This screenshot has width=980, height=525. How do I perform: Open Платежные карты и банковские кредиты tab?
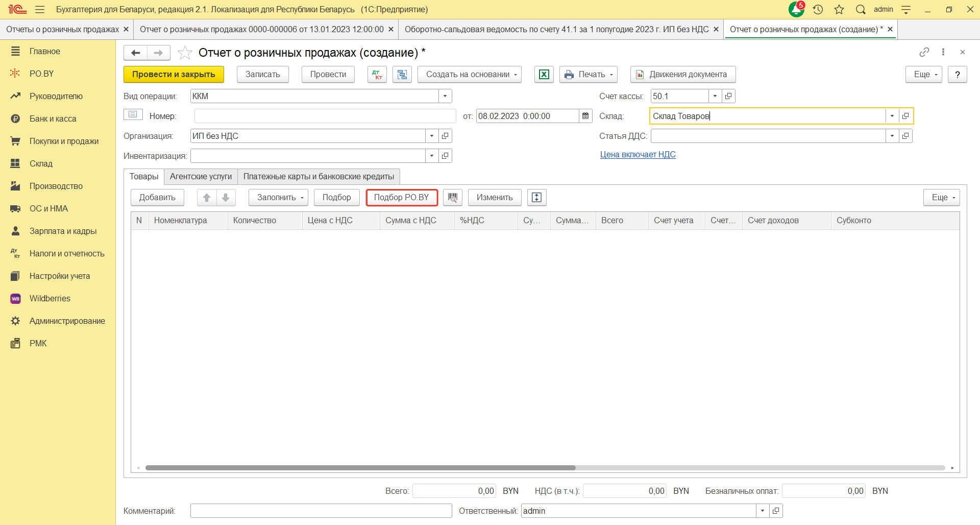[x=318, y=177]
